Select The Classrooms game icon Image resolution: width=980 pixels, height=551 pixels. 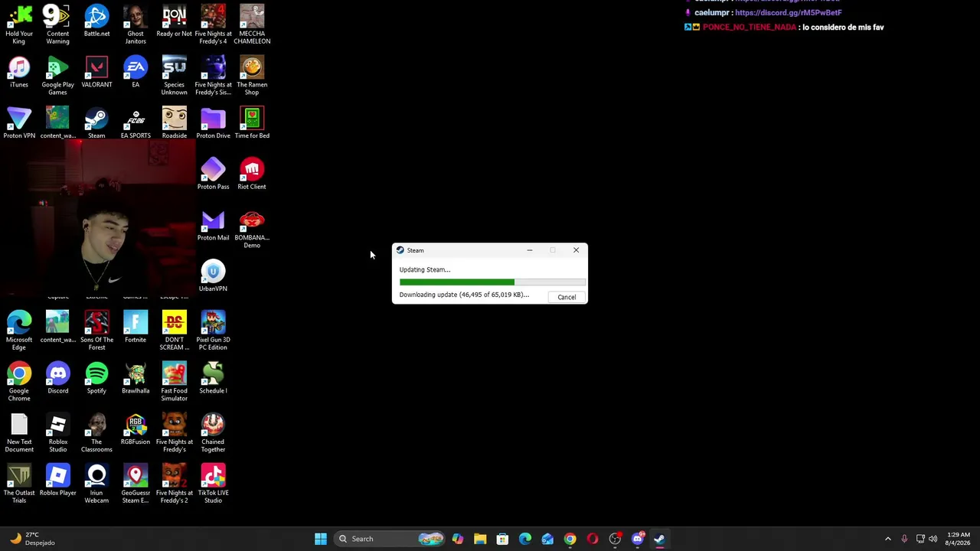pos(96,433)
